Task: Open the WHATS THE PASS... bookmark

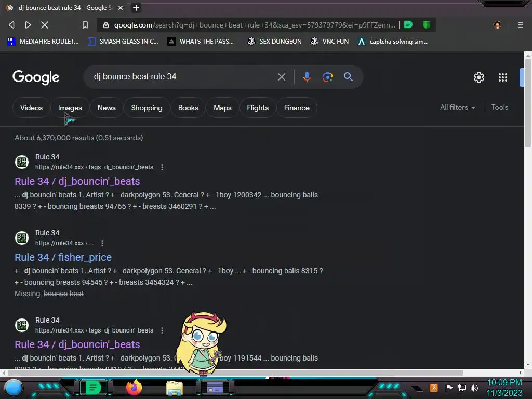Action: tap(201, 42)
